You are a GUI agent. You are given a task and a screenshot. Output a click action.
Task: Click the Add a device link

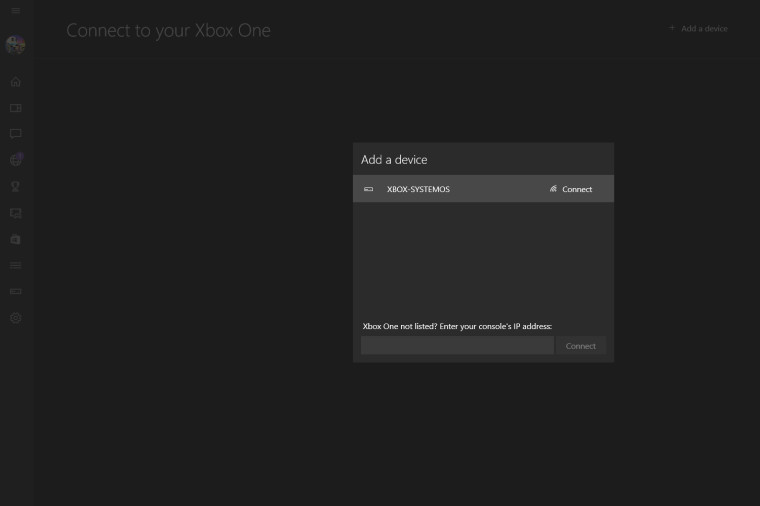704,29
